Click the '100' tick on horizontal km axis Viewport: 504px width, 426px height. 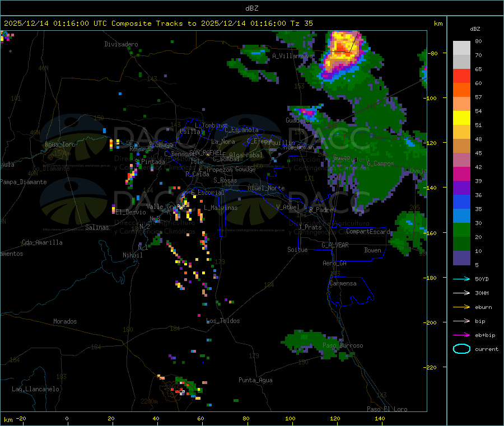(x=290, y=418)
